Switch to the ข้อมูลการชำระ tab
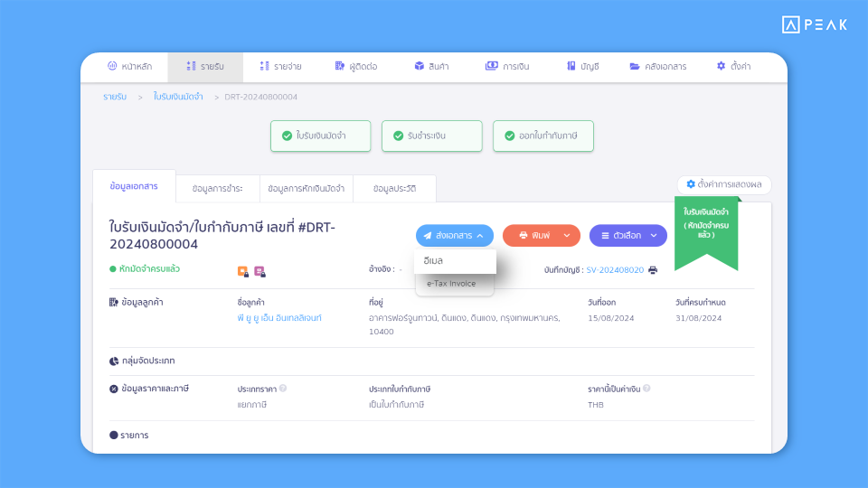 217,189
